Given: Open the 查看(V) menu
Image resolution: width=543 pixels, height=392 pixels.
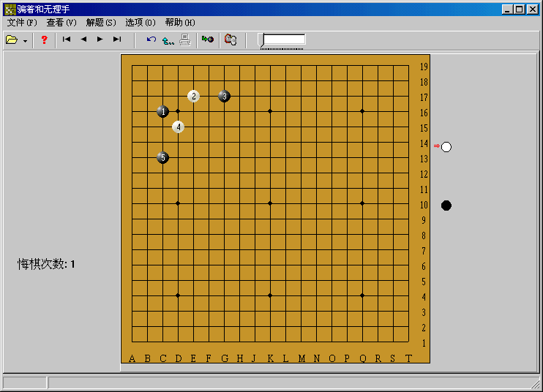Looking at the screenshot, I should click(x=61, y=23).
